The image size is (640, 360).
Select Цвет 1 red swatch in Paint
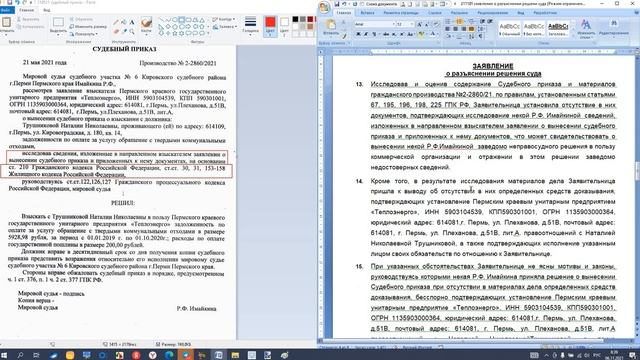coord(270,26)
